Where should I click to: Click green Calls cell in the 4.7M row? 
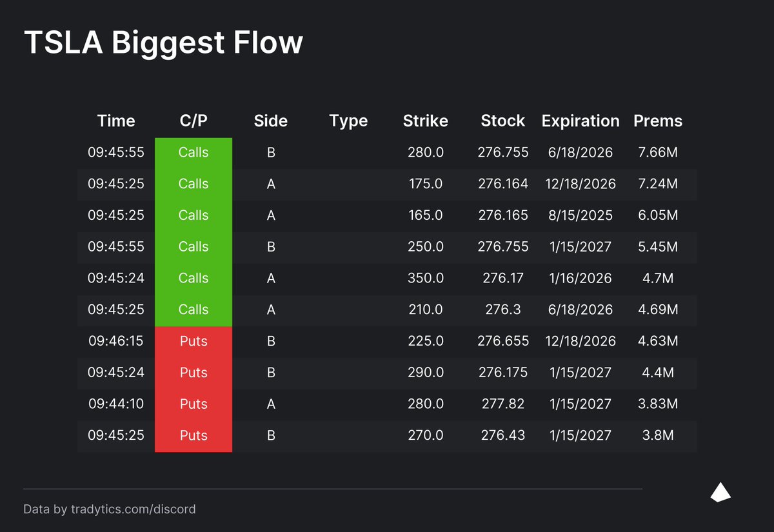(x=193, y=279)
